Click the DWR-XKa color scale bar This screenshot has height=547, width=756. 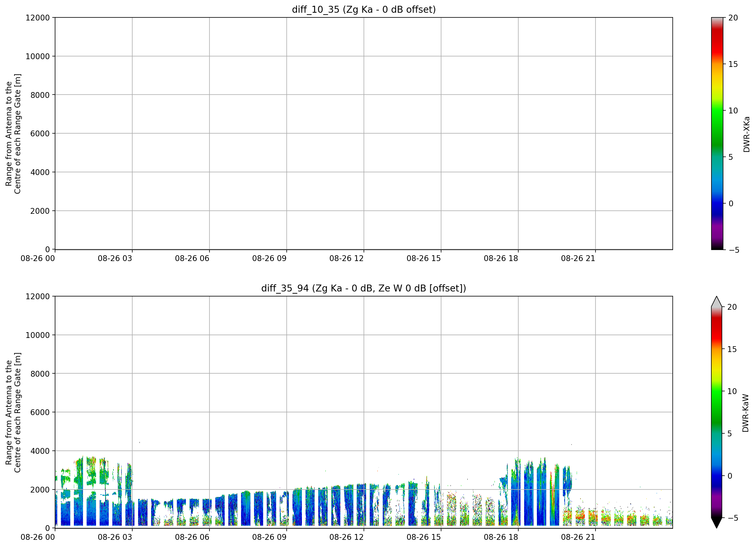(x=717, y=133)
